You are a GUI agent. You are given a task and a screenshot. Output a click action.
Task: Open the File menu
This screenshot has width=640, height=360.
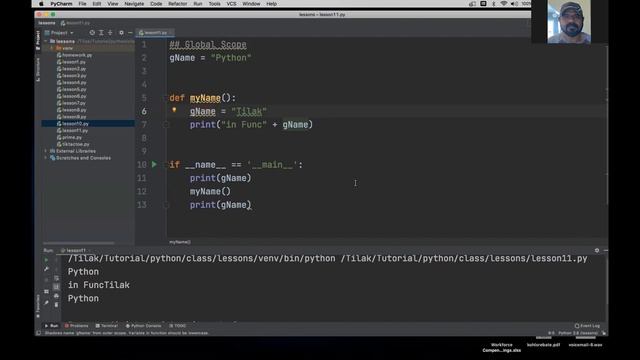(x=82, y=4)
